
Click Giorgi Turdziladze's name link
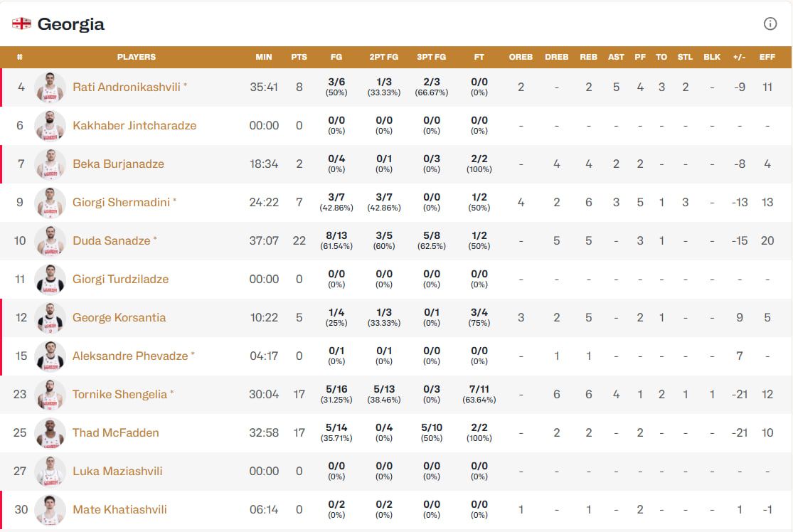120,279
